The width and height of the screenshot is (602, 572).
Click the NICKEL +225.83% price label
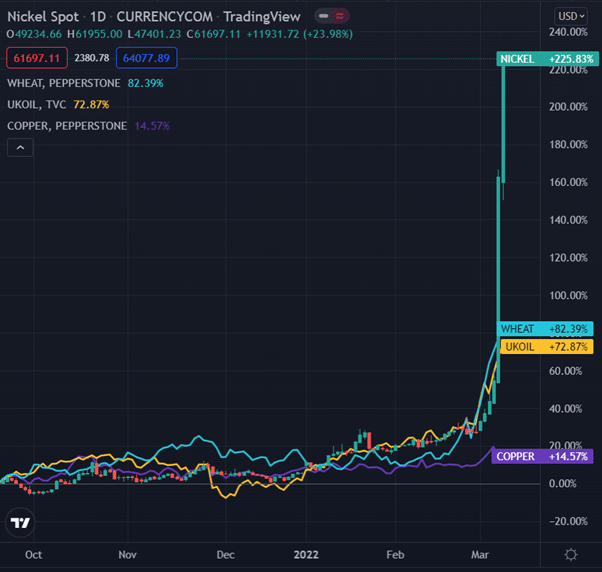click(547, 59)
